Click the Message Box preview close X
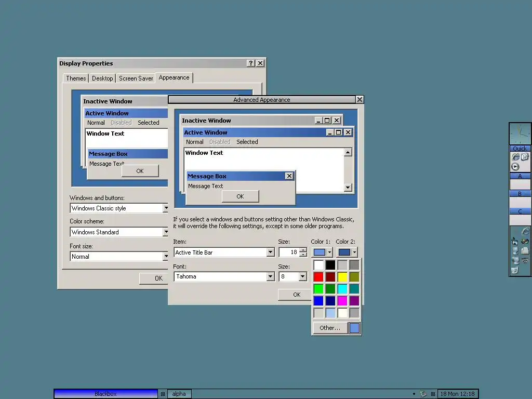Image resolution: width=532 pixels, height=399 pixels. coord(289,176)
